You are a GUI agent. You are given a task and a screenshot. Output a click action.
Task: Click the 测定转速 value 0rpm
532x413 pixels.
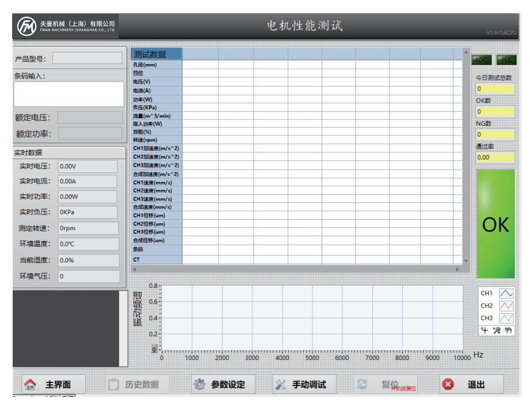pos(88,228)
